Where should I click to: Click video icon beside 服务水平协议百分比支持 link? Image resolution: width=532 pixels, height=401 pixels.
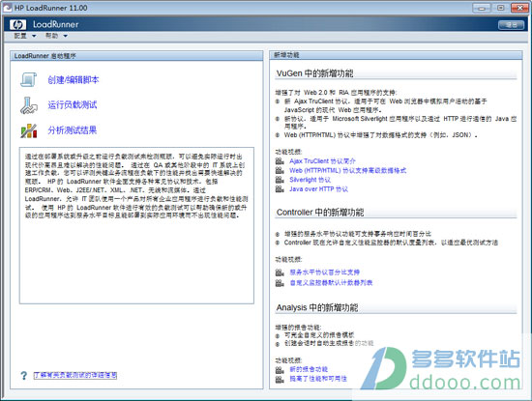[280, 272]
